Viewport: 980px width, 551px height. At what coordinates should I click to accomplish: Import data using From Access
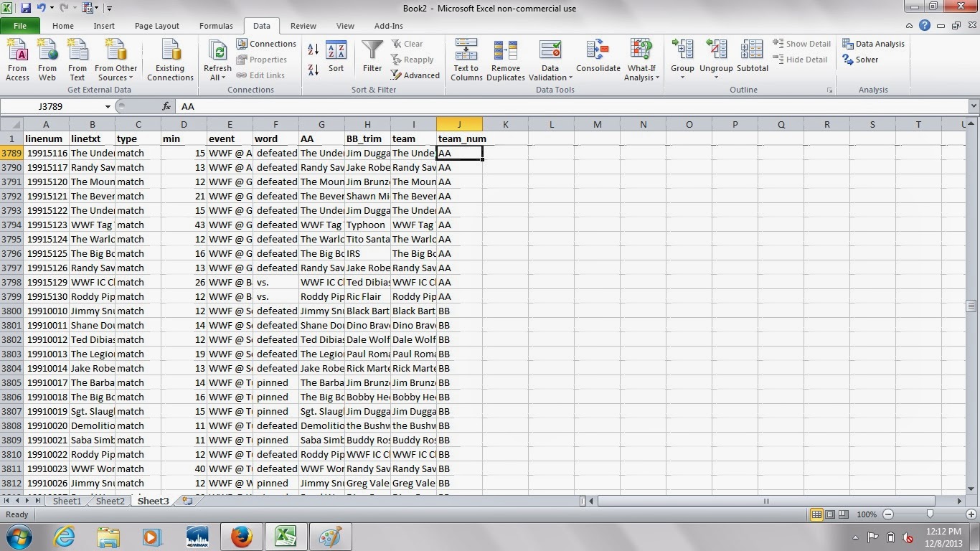pos(17,60)
